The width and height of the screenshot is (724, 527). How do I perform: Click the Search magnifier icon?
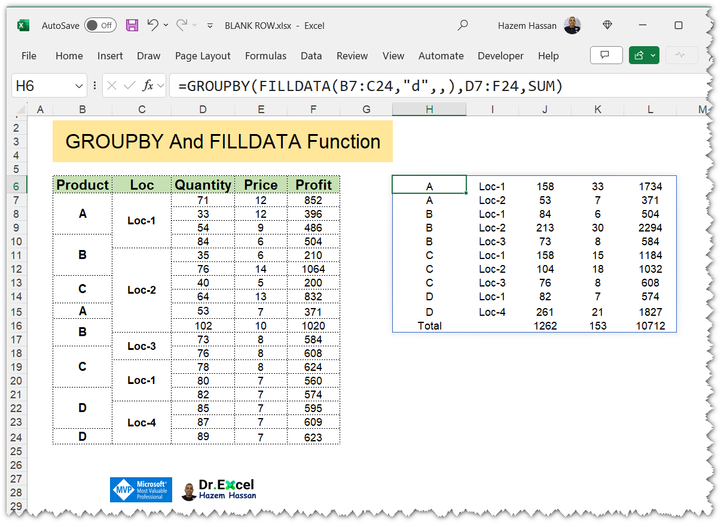(463, 25)
